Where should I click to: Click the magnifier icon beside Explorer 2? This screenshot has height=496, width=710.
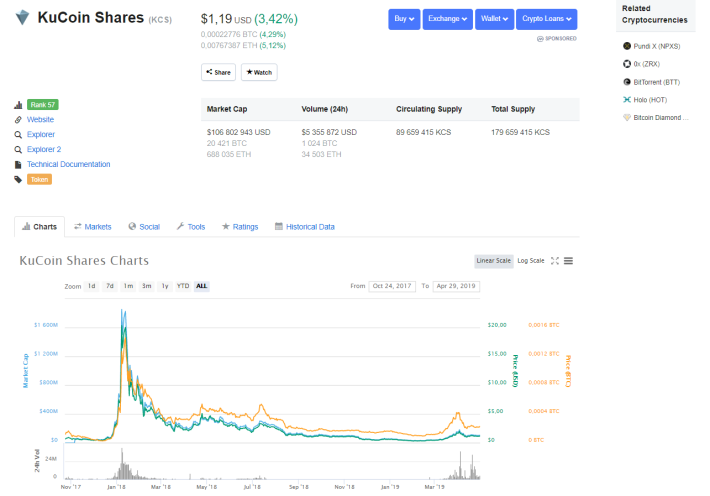click(x=18, y=149)
